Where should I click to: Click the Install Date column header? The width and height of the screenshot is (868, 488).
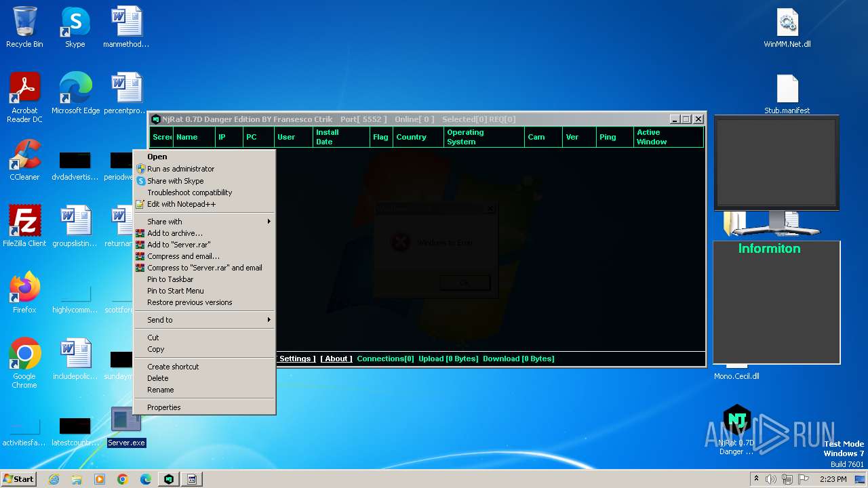pos(341,137)
